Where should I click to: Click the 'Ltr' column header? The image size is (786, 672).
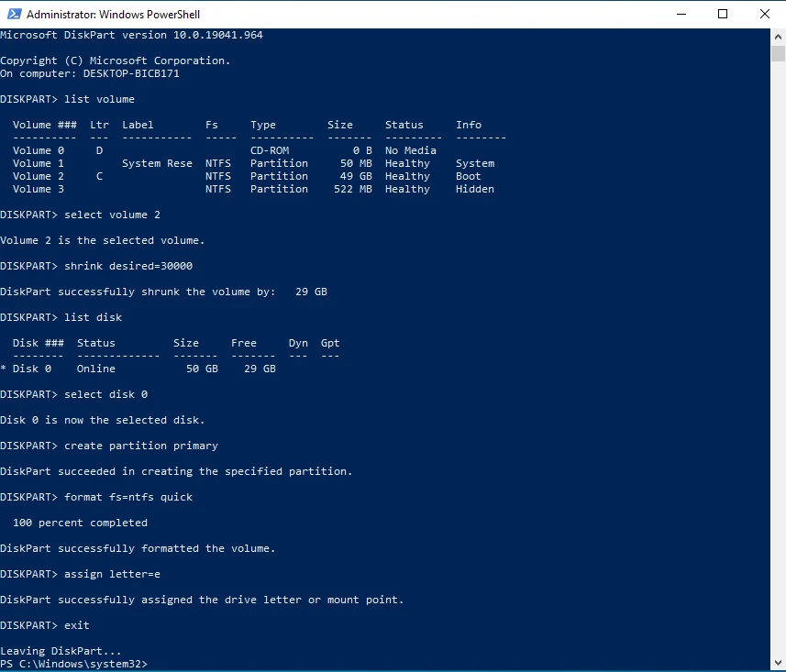[x=99, y=125]
